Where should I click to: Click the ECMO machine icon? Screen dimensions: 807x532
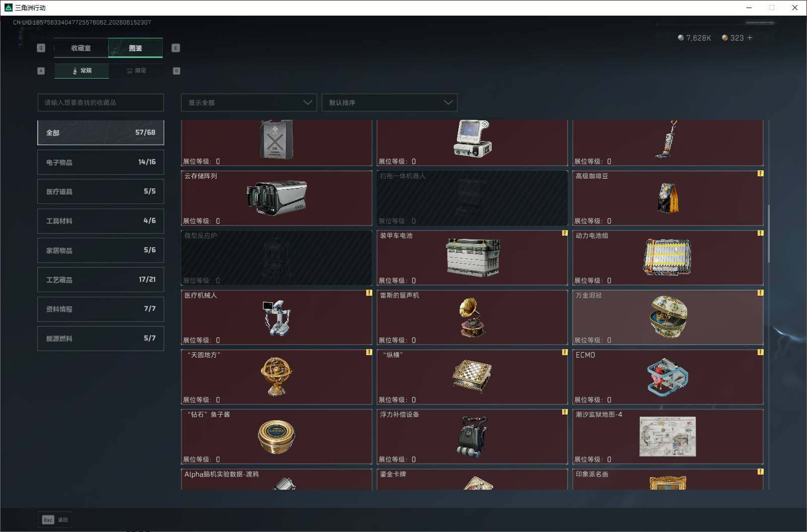(x=667, y=377)
